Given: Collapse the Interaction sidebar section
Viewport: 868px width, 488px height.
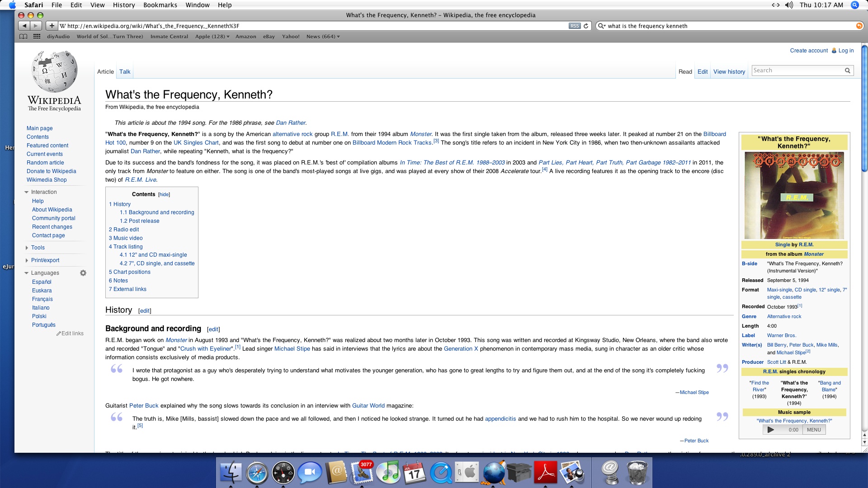Looking at the screenshot, I should [x=26, y=192].
